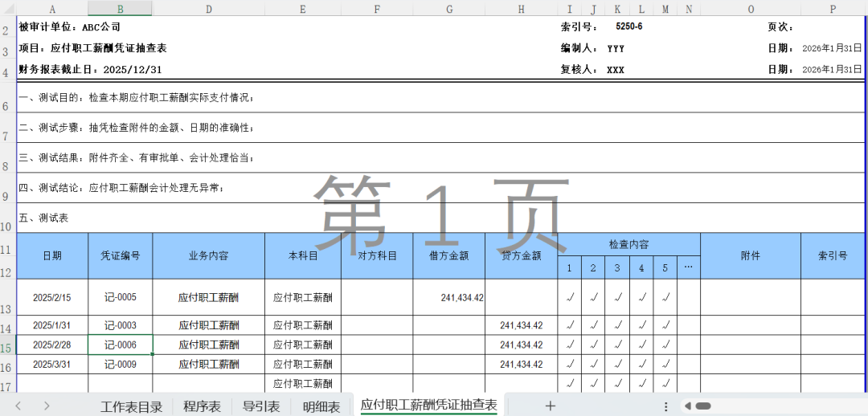Click 索引号 table header cell
868x416 pixels.
(833, 255)
